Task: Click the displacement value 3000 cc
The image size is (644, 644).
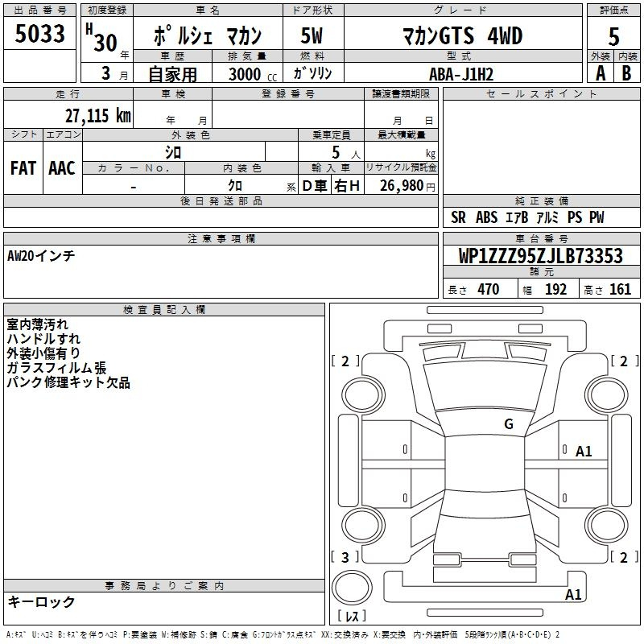Action: click(x=253, y=74)
